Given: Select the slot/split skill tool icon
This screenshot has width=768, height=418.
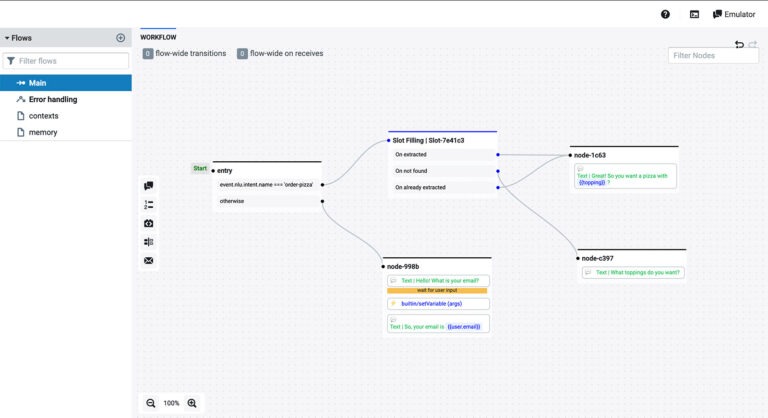Looking at the screenshot, I should (148, 242).
